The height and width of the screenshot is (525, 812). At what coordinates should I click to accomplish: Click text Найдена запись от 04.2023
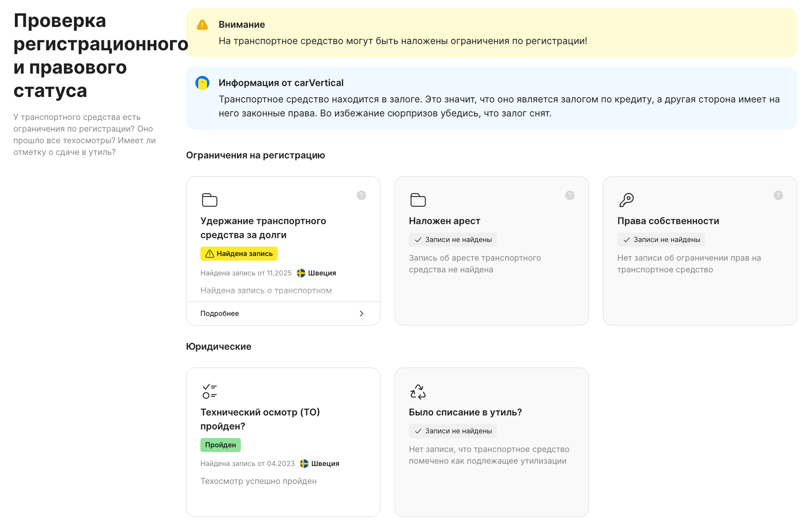click(247, 464)
